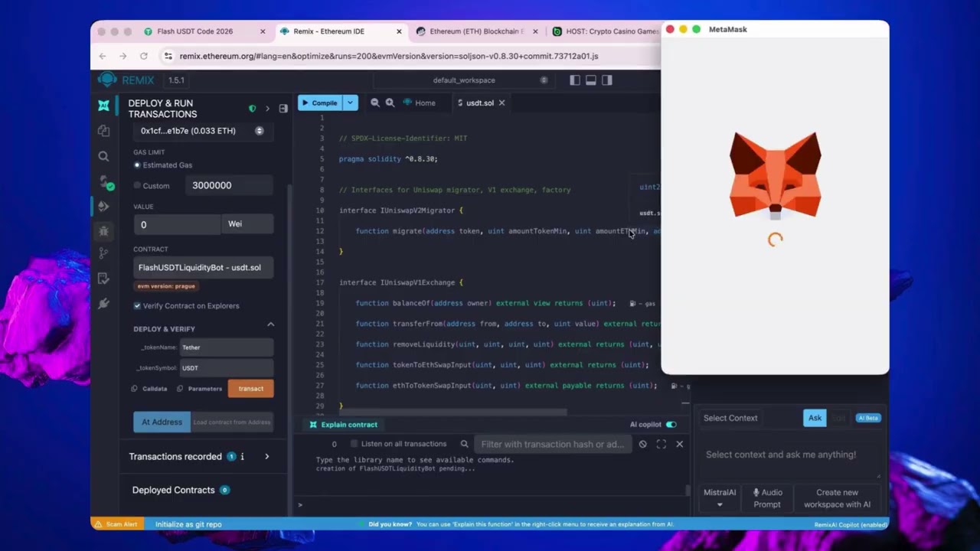
Task: Open the Git source control sidebar icon
Action: [104, 253]
